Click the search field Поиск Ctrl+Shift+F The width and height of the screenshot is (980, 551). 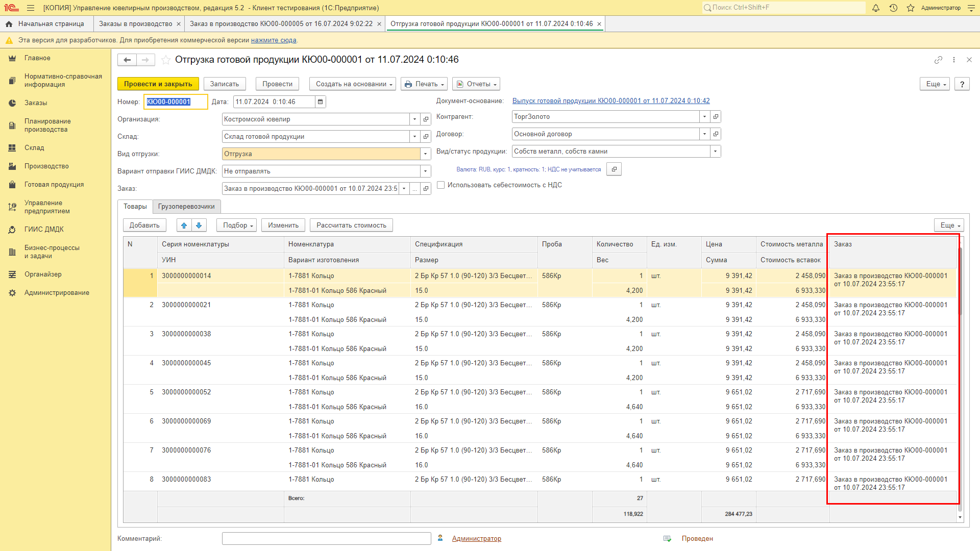tap(783, 8)
